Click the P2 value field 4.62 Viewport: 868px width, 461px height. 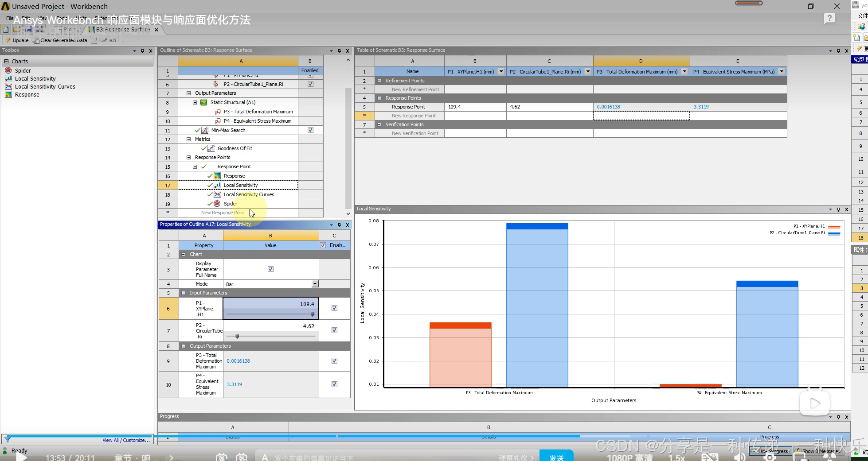tap(271, 326)
